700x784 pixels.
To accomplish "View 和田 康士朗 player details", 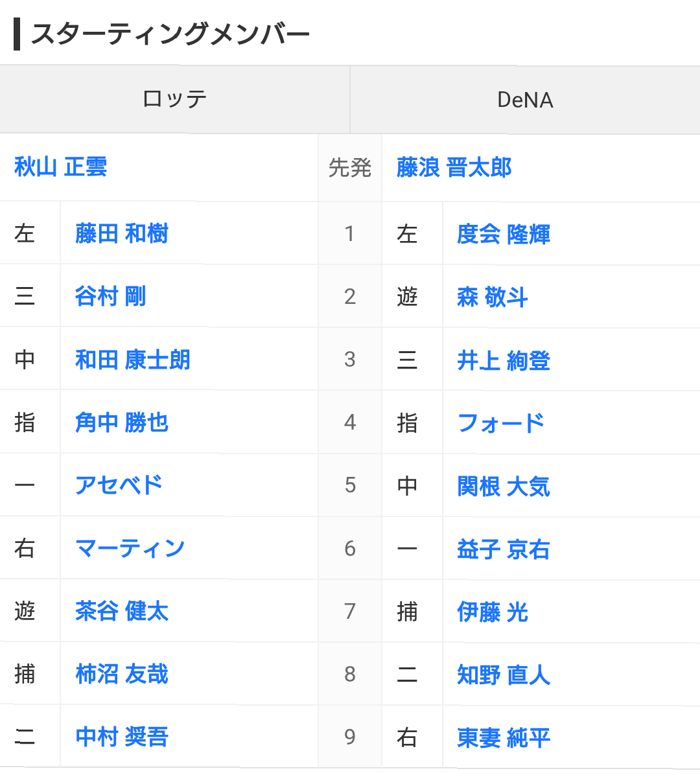I will coord(133,360).
